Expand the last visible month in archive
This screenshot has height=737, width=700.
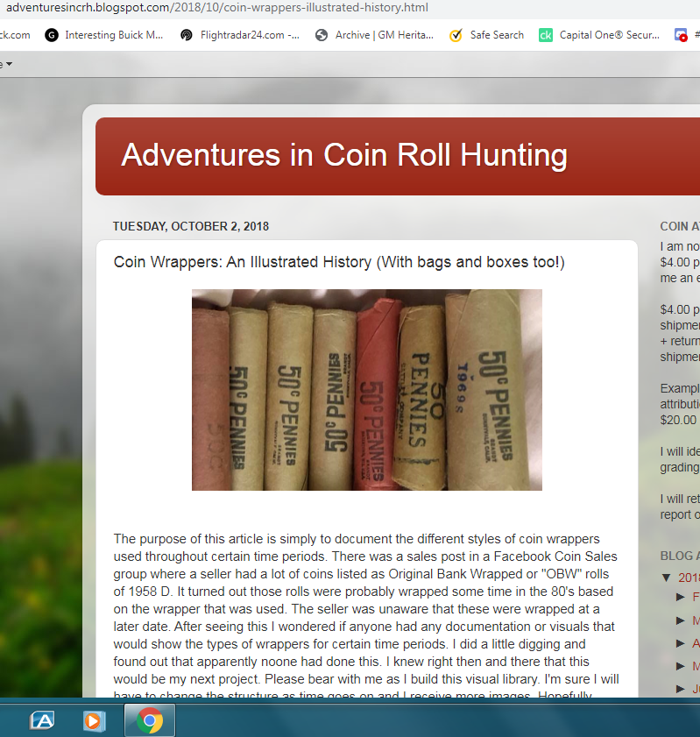[680, 689]
